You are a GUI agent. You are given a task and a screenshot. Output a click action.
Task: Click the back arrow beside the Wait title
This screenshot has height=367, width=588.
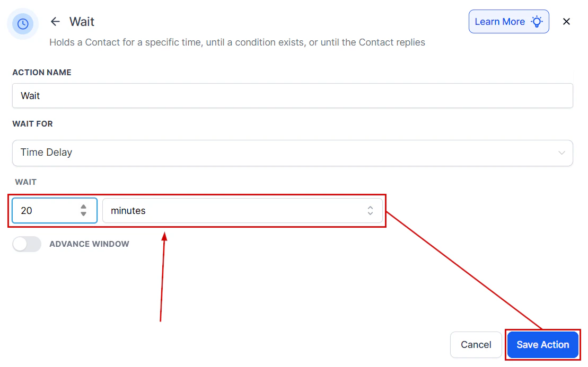point(55,21)
